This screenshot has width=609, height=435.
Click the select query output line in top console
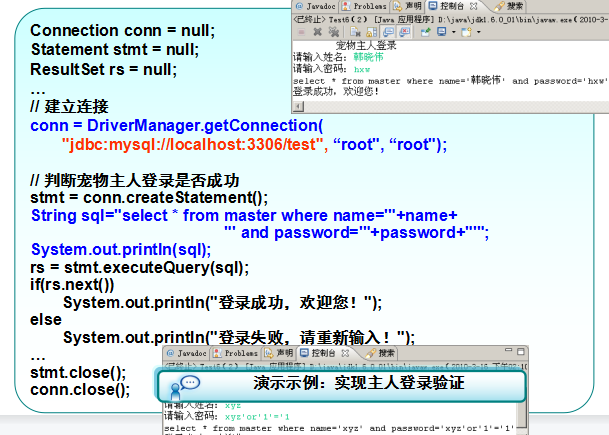[x=451, y=81]
